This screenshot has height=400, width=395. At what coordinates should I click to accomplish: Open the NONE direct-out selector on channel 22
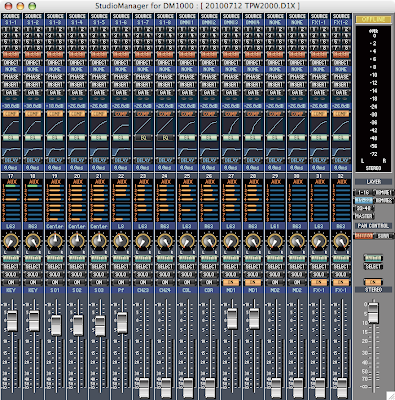pyautogui.click(x=121, y=69)
